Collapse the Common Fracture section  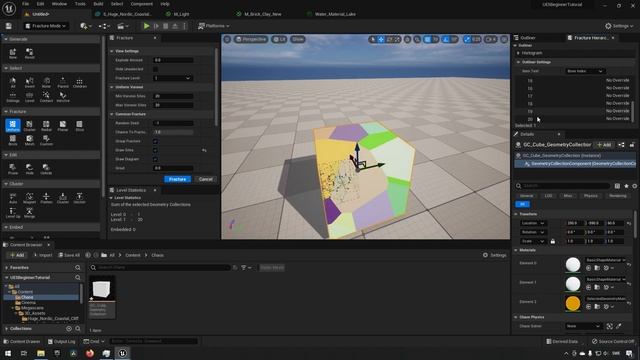(112, 114)
